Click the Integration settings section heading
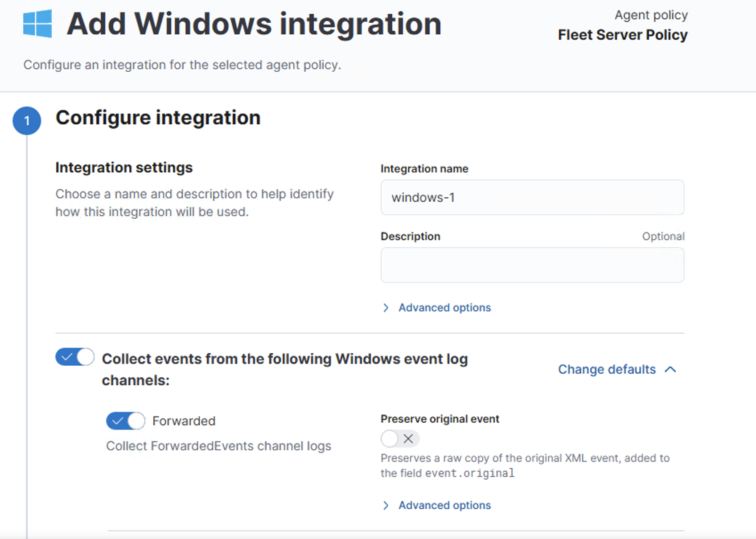 [124, 167]
